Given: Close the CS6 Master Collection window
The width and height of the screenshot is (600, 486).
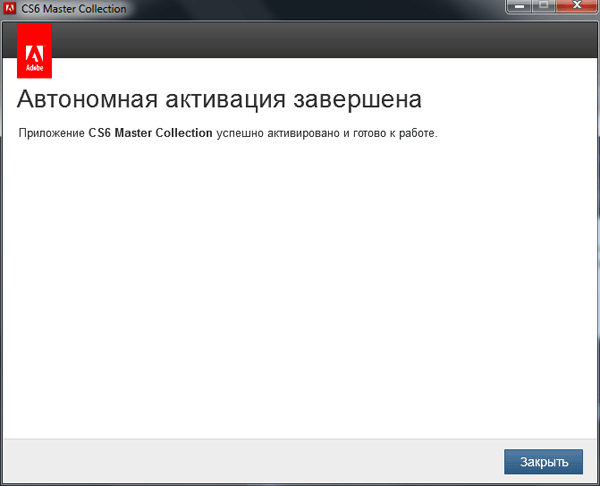Looking at the screenshot, I should [577, 6].
